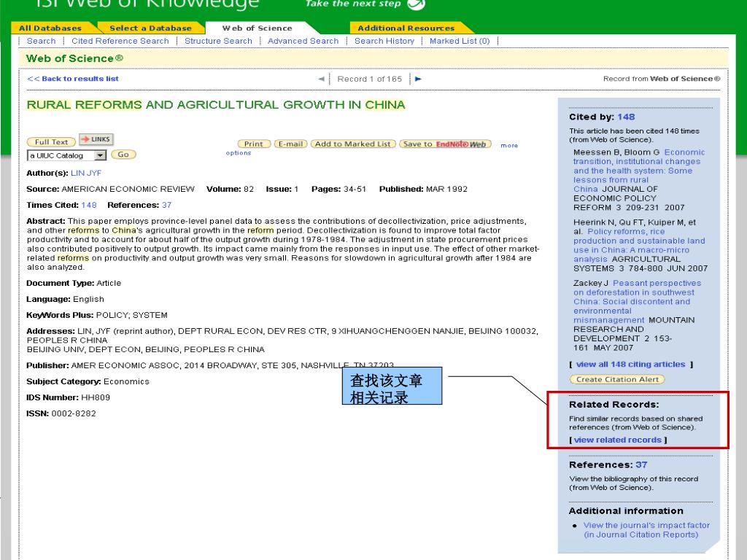The height and width of the screenshot is (560, 747).
Task: Save record to EndNote Web
Action: coord(445,144)
